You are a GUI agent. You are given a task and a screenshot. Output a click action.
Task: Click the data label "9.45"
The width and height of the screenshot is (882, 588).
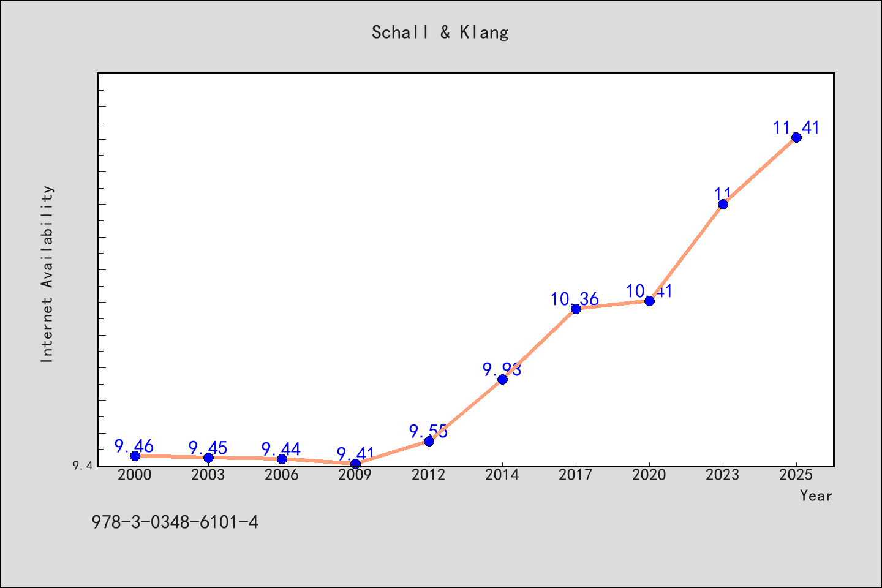tap(208, 448)
